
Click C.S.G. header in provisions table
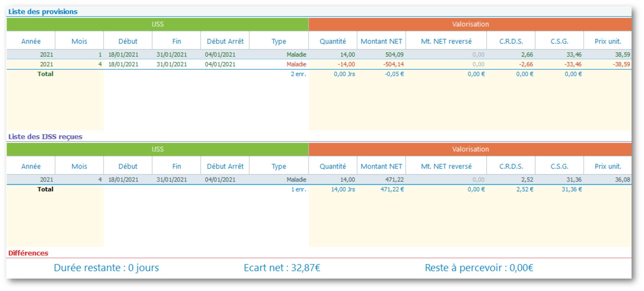[560, 41]
